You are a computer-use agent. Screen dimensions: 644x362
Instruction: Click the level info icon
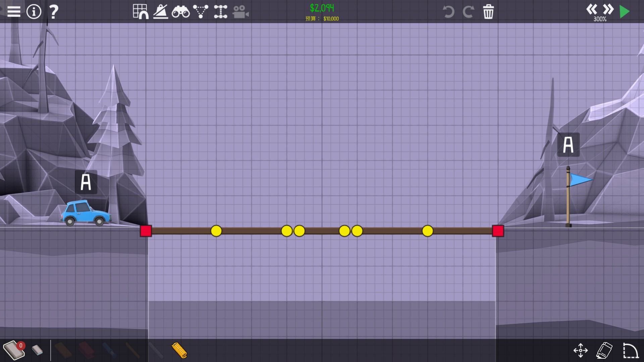pyautogui.click(x=34, y=11)
